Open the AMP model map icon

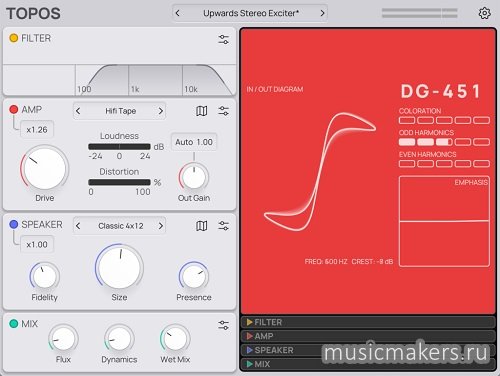pos(201,111)
